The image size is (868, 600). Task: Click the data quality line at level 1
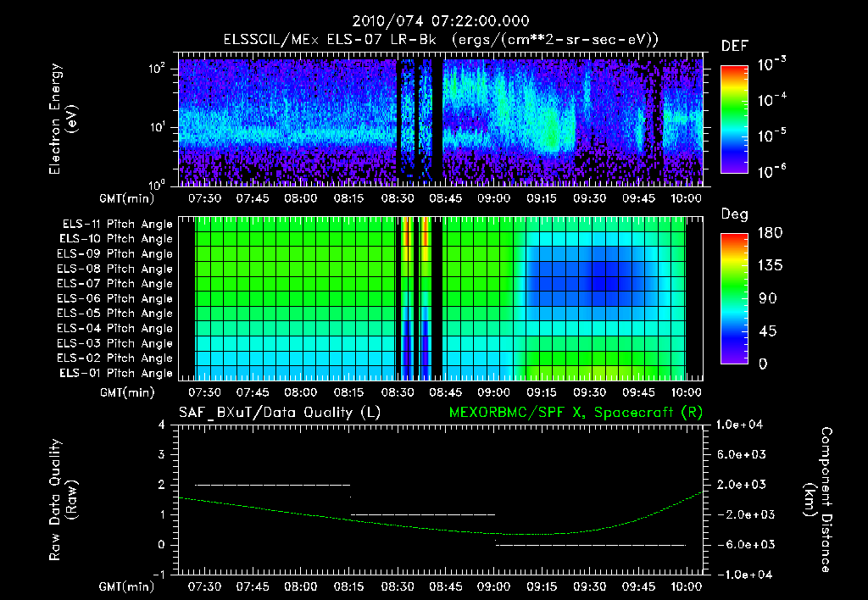[x=424, y=514]
